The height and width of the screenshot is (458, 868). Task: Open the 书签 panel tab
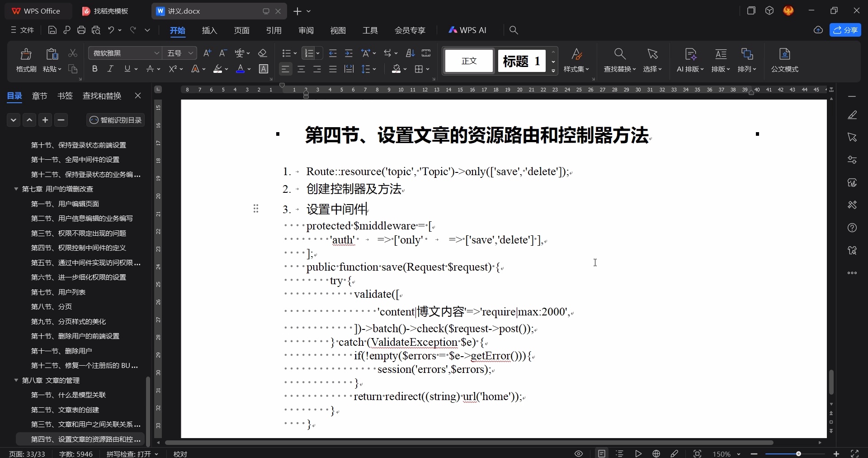[65, 96]
